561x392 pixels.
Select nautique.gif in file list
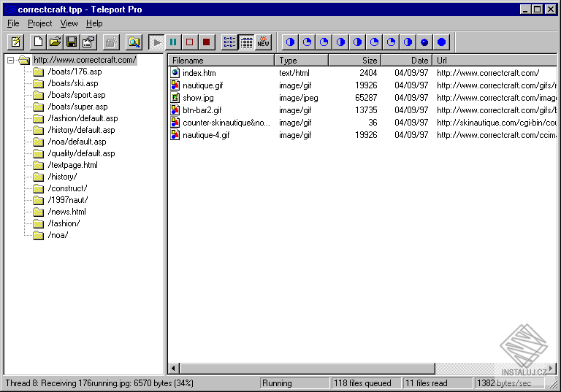coord(203,85)
